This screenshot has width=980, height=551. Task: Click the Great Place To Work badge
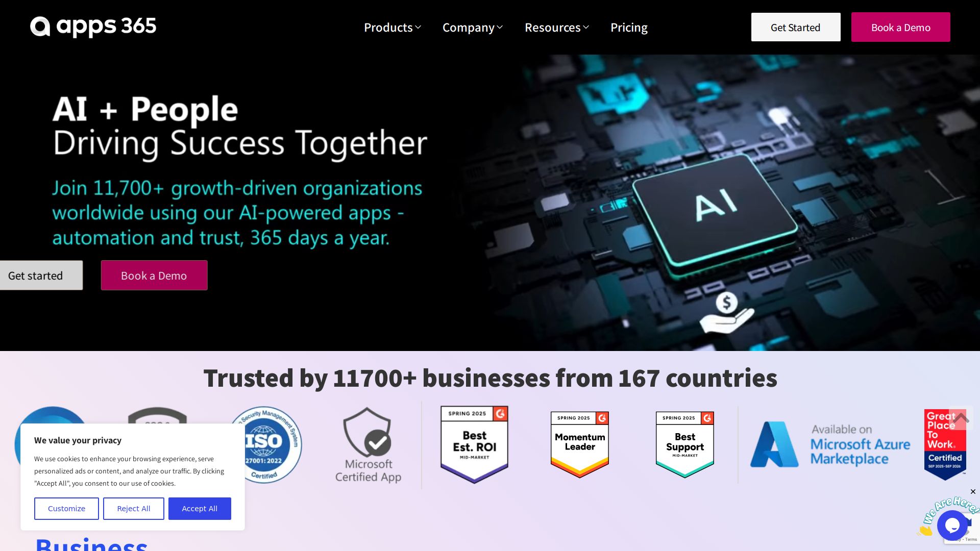coord(945,445)
